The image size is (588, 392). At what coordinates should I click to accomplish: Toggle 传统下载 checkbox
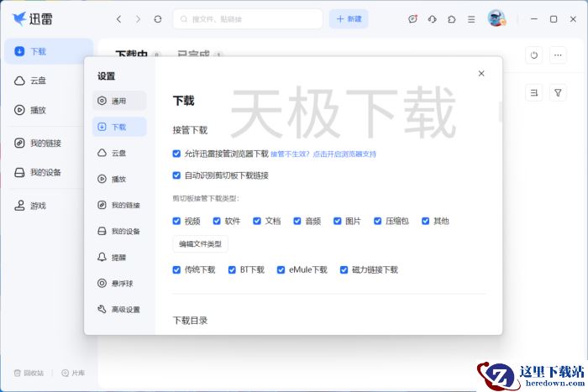tap(176, 269)
